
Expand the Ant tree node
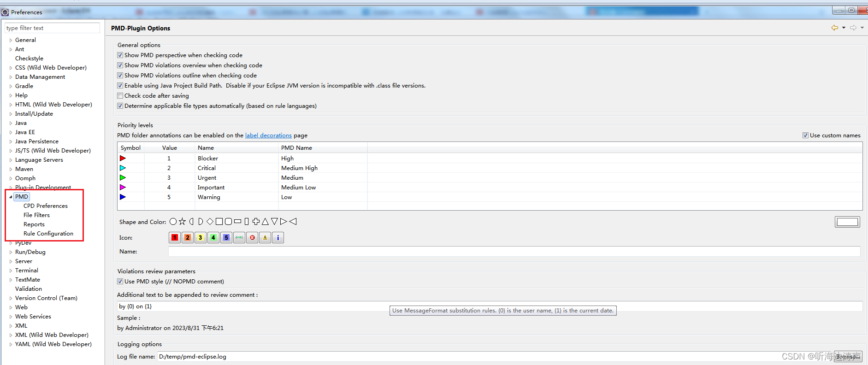coord(11,49)
